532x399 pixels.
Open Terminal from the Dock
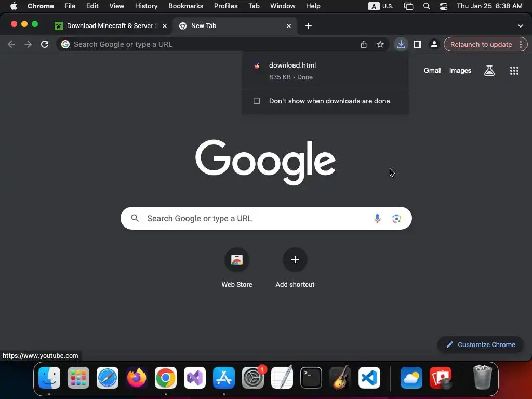(x=311, y=378)
